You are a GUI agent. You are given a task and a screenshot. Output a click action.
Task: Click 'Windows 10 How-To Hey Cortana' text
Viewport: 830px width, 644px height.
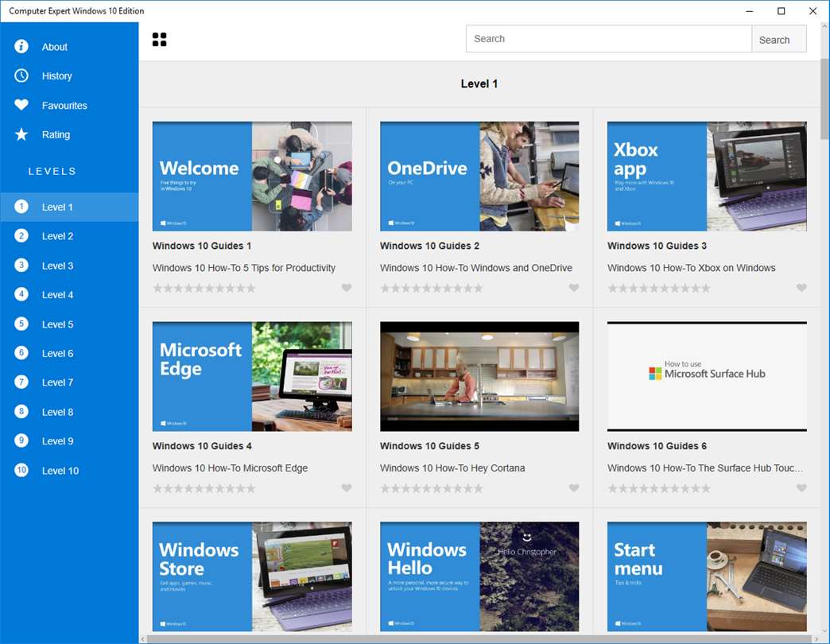point(452,467)
